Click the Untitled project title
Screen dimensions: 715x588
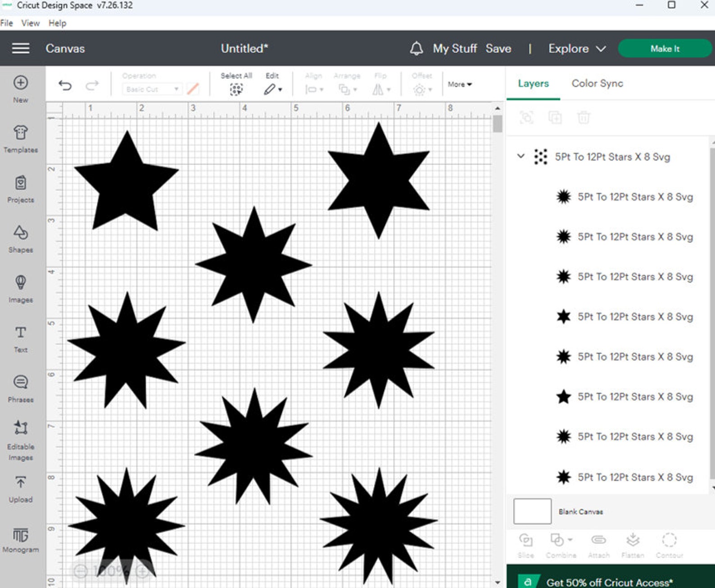[244, 48]
